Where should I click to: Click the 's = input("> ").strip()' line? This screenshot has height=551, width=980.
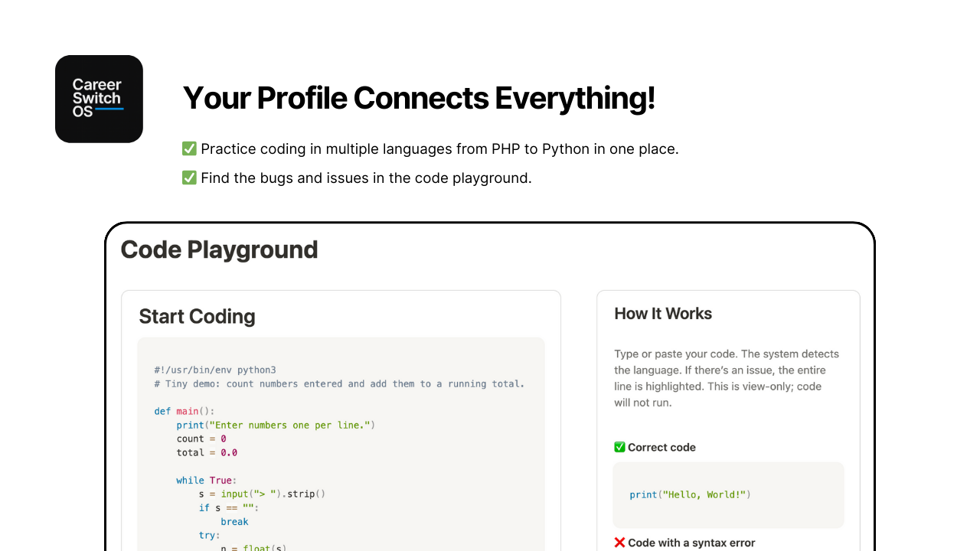pos(262,494)
